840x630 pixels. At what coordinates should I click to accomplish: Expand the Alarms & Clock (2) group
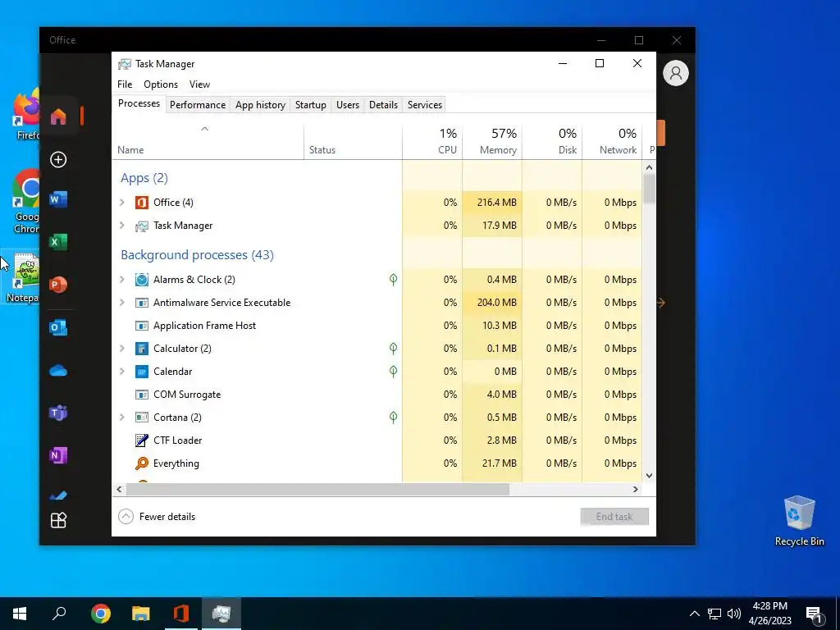122,280
